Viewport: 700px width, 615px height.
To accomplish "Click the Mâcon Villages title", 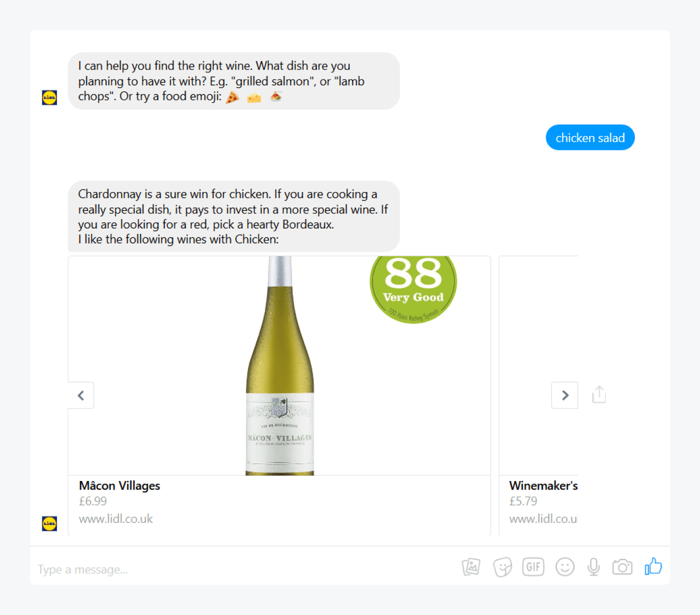I will pos(119,485).
